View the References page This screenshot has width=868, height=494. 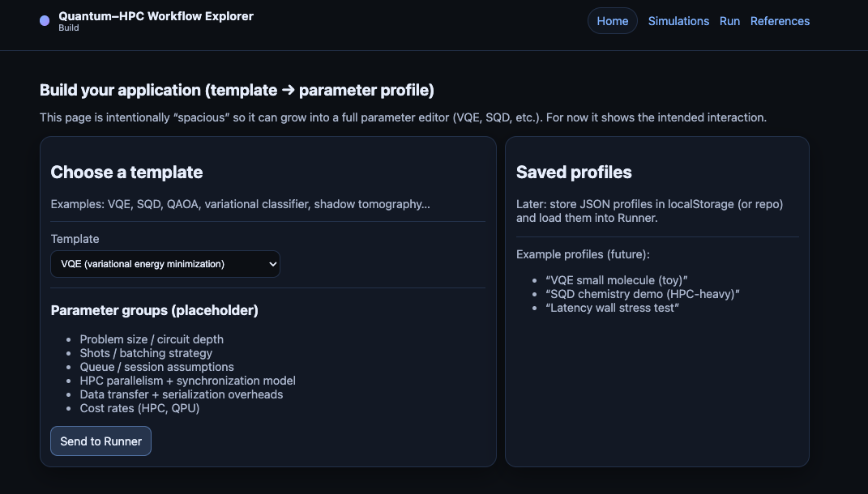click(780, 20)
